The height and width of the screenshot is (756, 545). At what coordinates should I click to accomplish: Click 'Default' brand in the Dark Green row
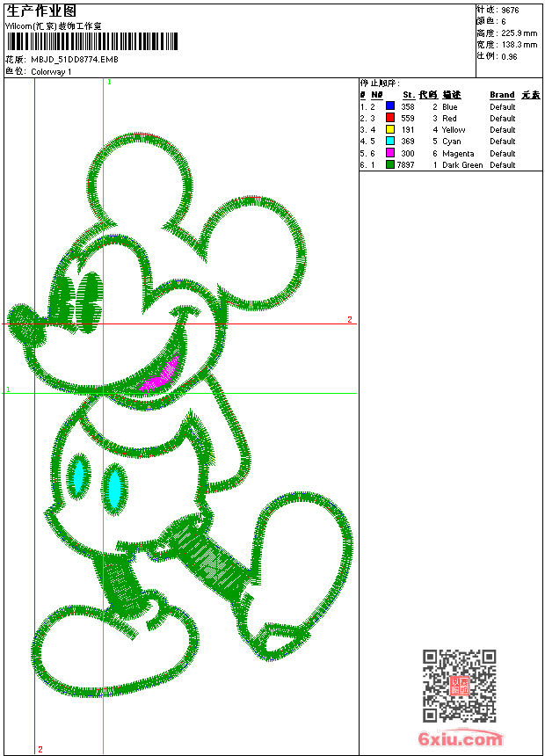coord(503,165)
